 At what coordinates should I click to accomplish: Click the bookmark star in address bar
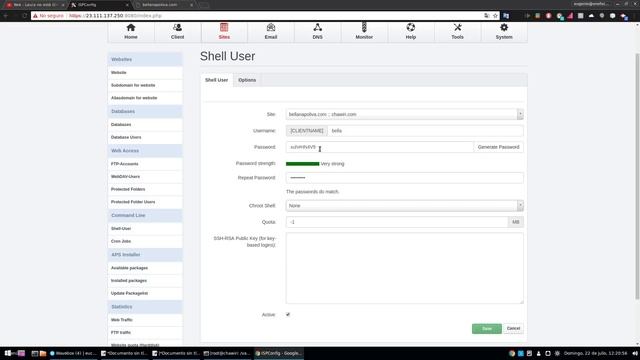(x=495, y=16)
